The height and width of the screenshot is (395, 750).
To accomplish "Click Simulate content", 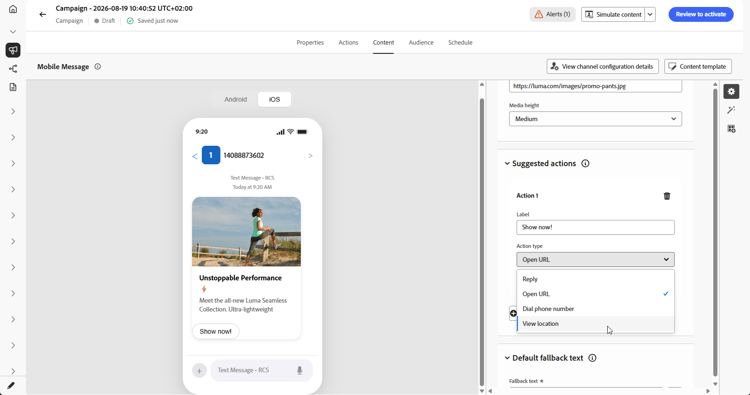I will [613, 14].
